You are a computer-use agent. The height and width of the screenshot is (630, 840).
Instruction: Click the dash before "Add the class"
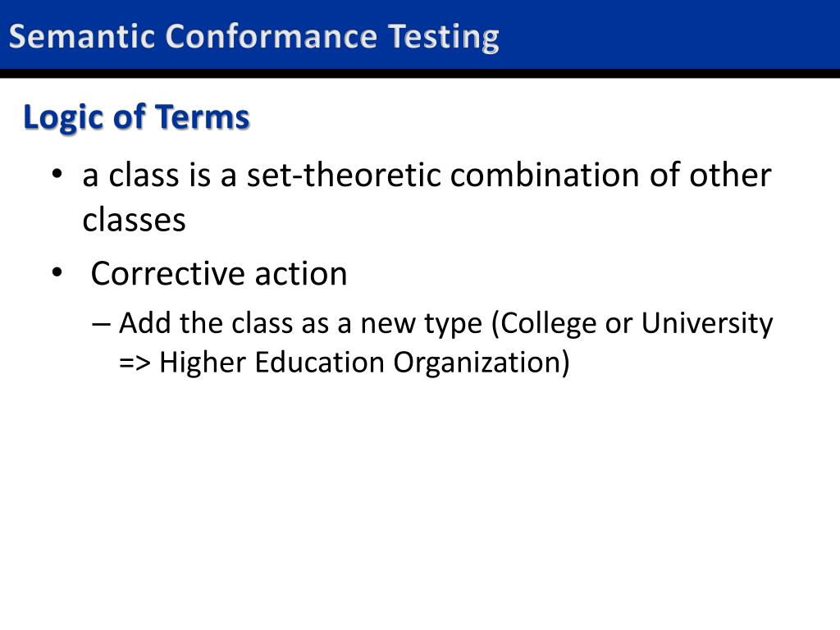click(102, 323)
